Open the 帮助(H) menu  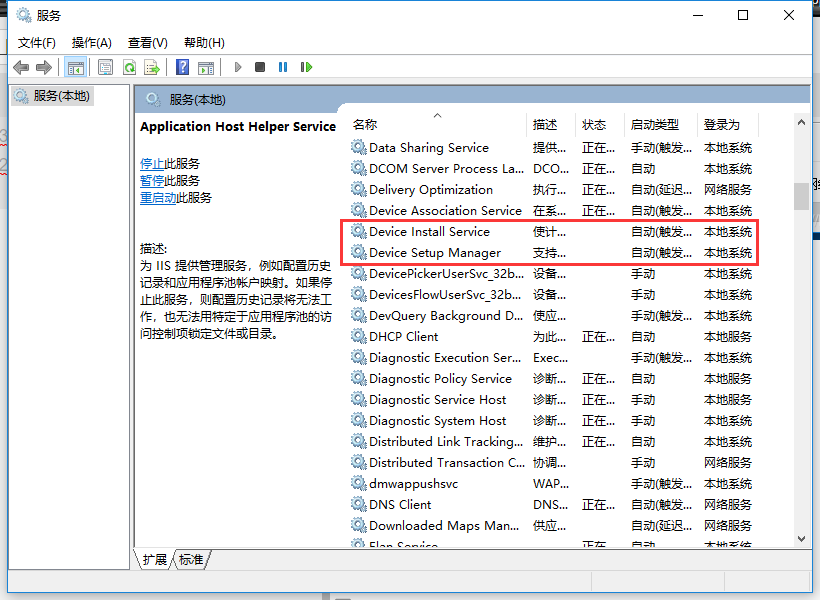(x=202, y=42)
